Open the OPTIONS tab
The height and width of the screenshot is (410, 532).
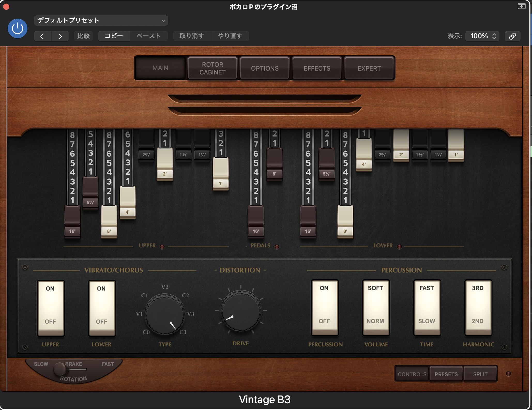pyautogui.click(x=265, y=68)
